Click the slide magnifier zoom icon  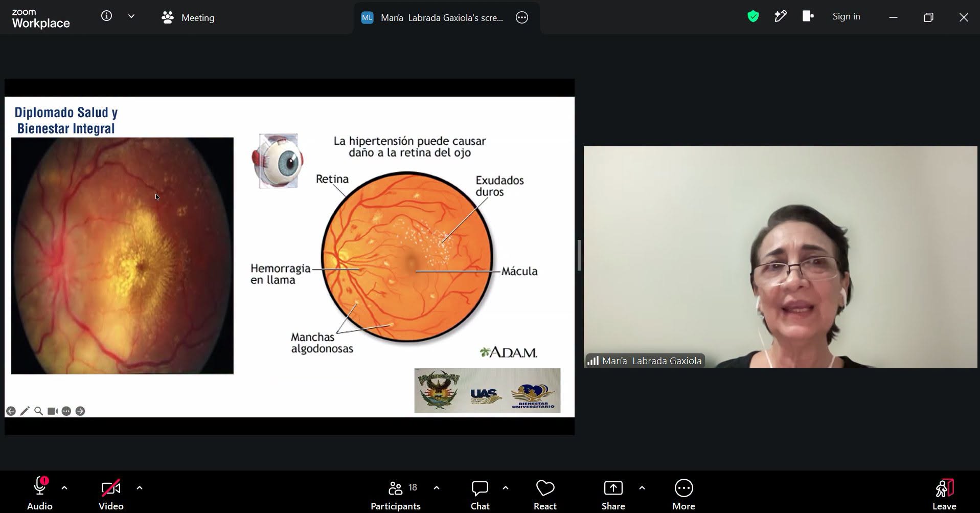(x=38, y=411)
